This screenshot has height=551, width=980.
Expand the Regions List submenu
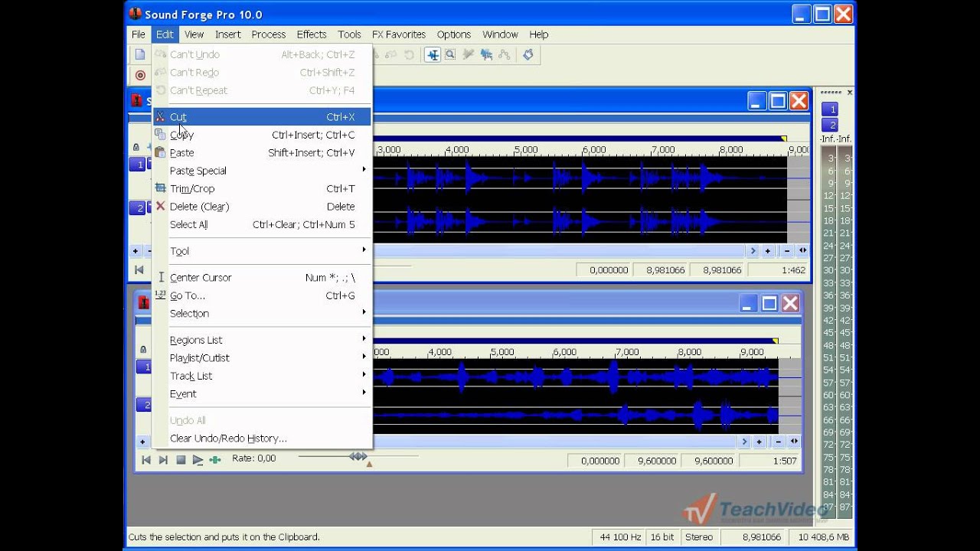[x=261, y=340]
